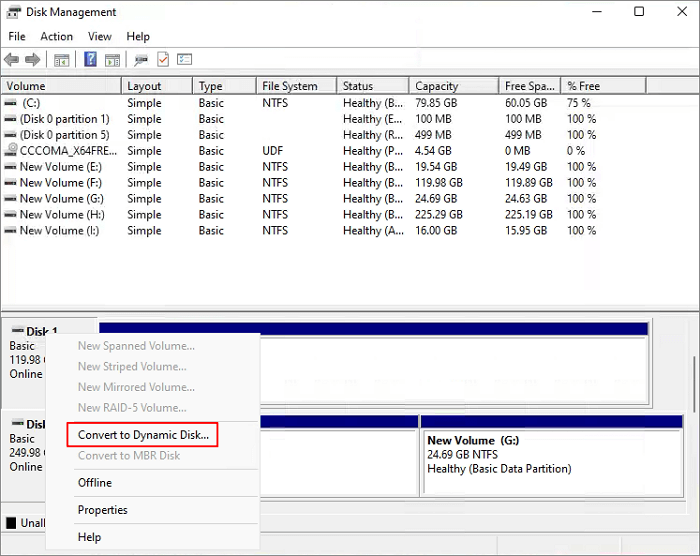Click the blue Help question mark icon
The height and width of the screenshot is (556, 700).
[90, 60]
